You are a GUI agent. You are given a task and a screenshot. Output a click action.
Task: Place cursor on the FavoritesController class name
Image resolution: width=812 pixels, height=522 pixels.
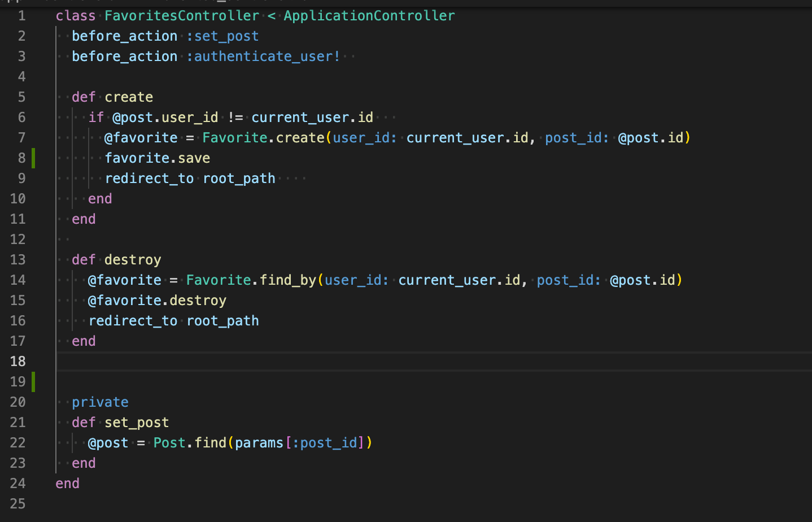tap(181, 16)
